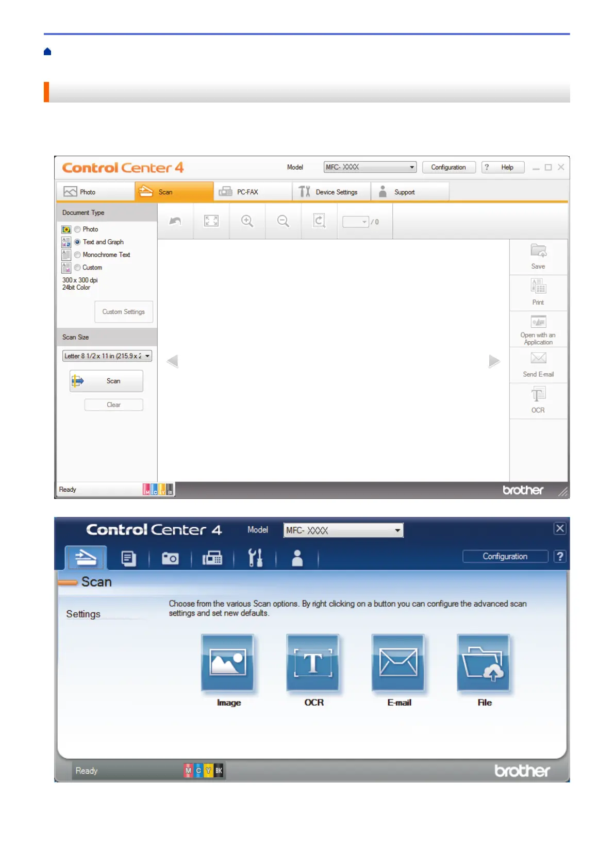Open the Scan Size Letter dropdown

107,356
